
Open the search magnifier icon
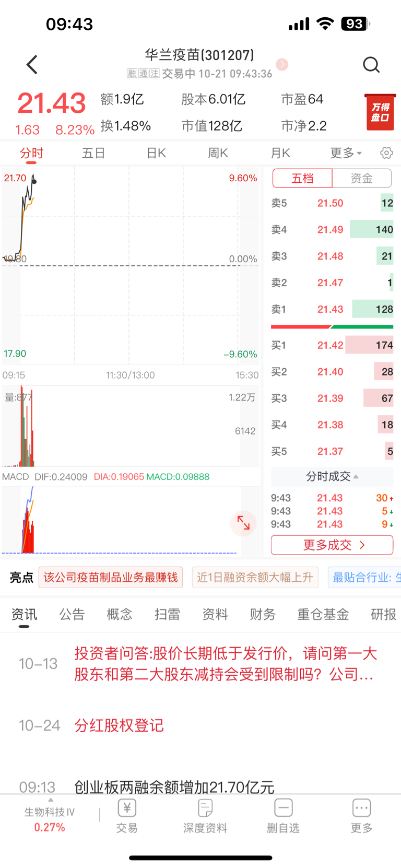coord(371,65)
